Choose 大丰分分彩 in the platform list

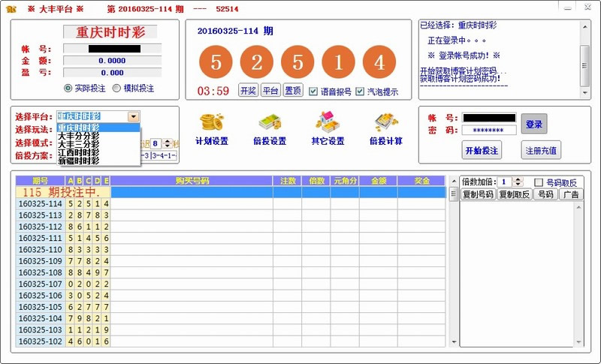coord(98,136)
